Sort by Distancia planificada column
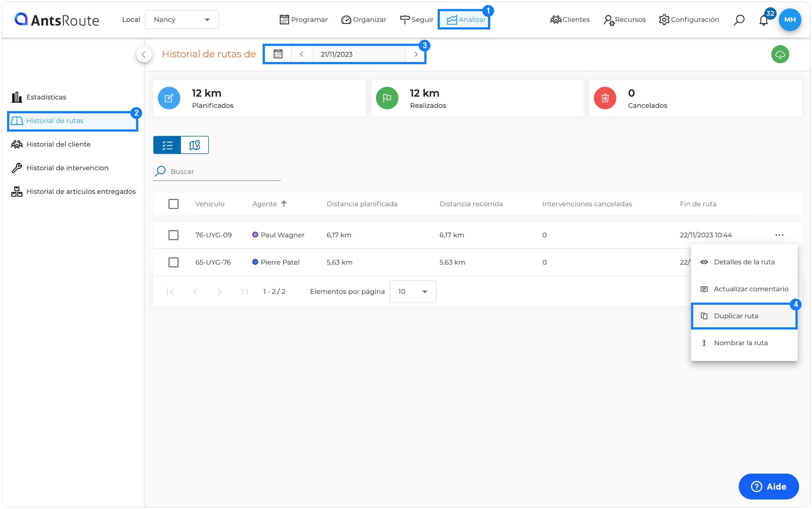Image resolution: width=812 pixels, height=509 pixels. pos(362,204)
